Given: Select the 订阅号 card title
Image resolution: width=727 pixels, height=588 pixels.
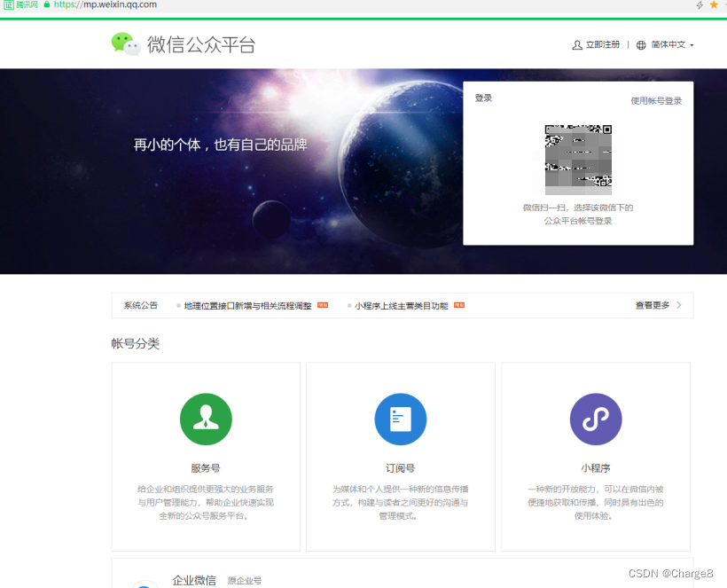Looking at the screenshot, I should (x=401, y=468).
